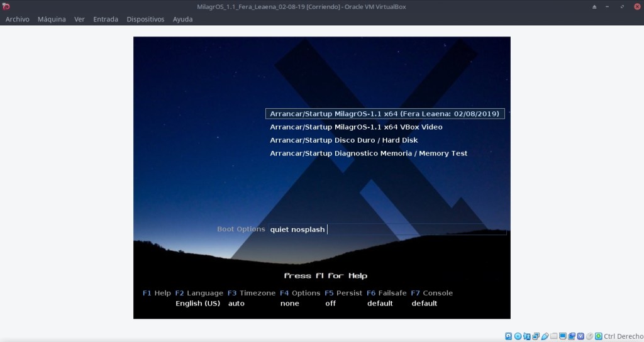The height and width of the screenshot is (342, 644).
Task: Select Arrancar/Startup MilagrOS-1.1 x64 VBox Video entry
Action: click(356, 127)
